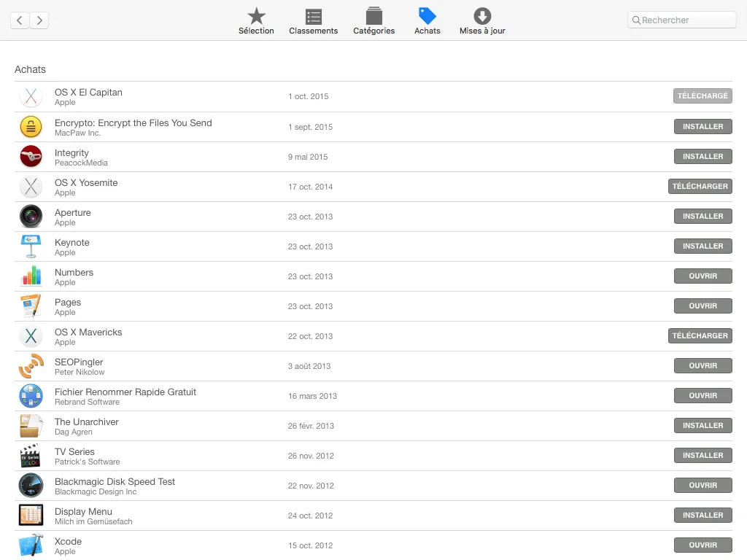Click the Xcode hammer icon
Viewport: 747px width, 560px height.
31,545
